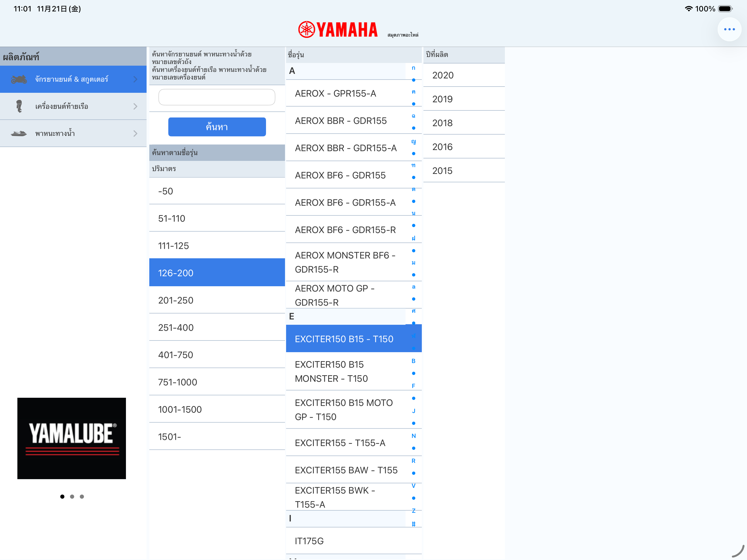
Task: Open the พาหนะทางน้ำ category
Action: pos(73,133)
